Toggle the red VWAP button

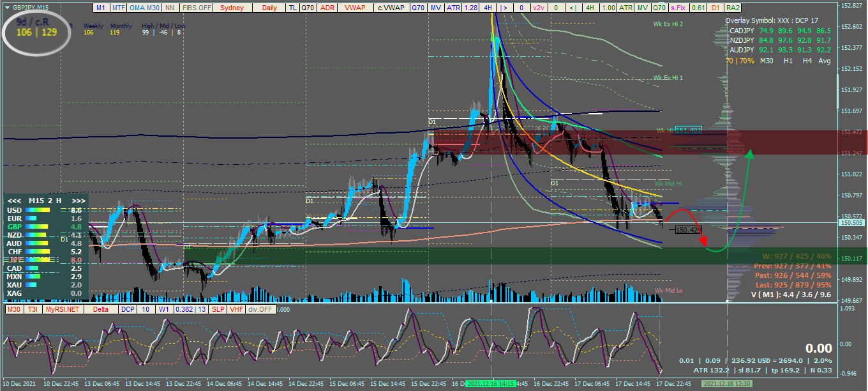(x=355, y=8)
